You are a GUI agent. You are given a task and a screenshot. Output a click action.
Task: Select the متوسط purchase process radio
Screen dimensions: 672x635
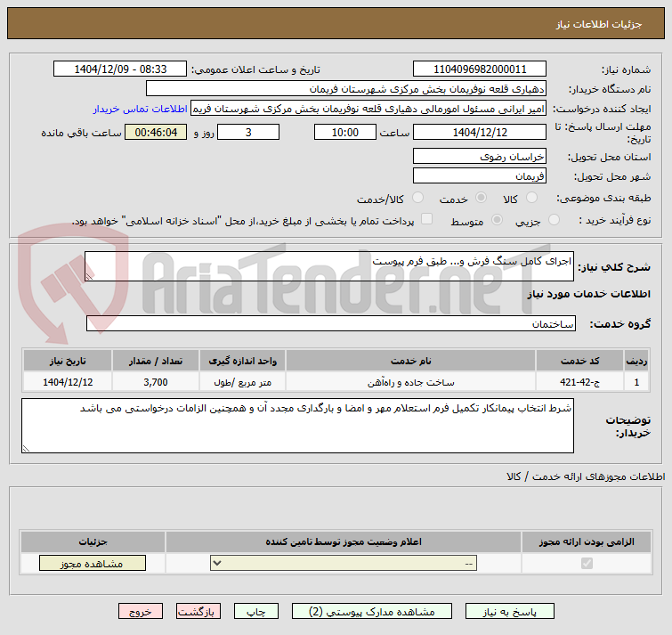tap(497, 220)
